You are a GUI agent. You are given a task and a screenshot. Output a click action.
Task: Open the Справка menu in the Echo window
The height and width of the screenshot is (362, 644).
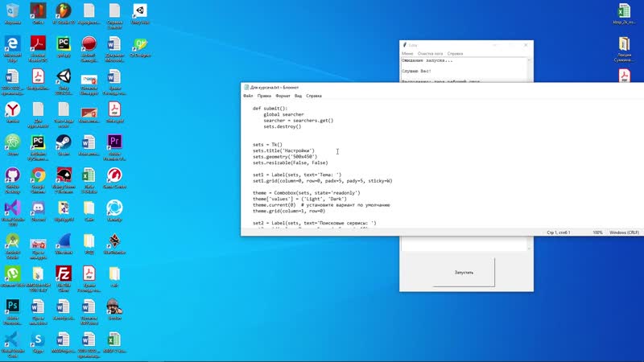point(455,53)
